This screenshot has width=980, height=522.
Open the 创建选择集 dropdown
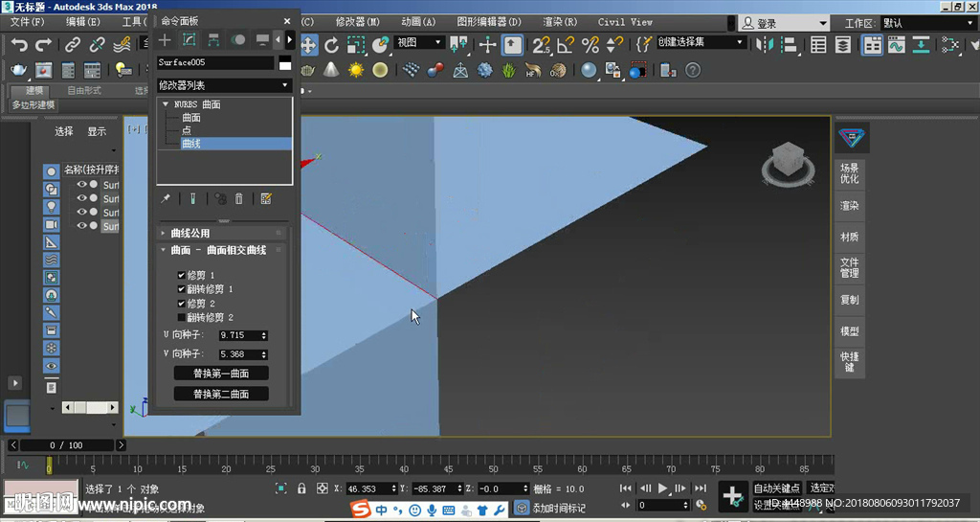coord(702,42)
